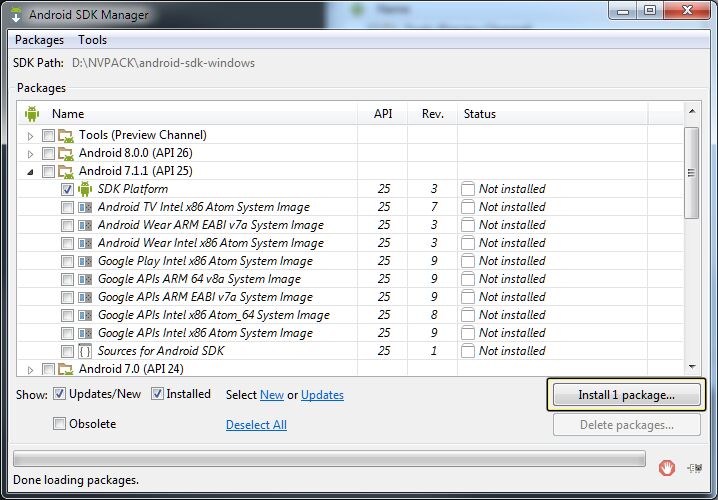Screen dimensions: 718x500
Task: Expand the Android 8.0.0 (API 26) node
Action: point(30,154)
